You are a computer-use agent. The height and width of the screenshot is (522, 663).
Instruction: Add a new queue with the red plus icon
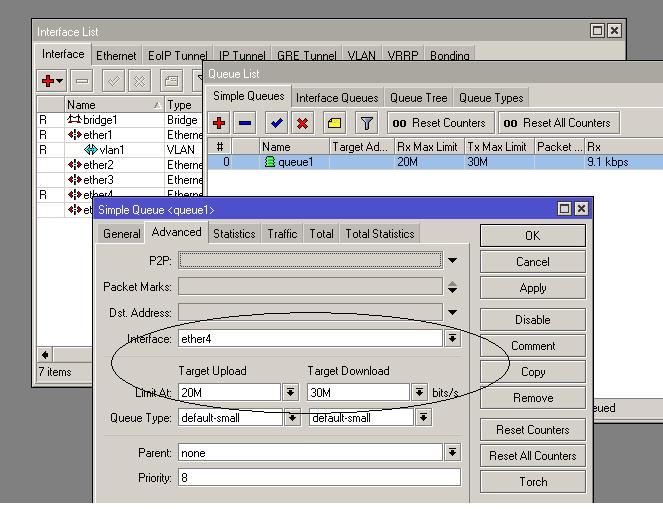[x=219, y=123]
